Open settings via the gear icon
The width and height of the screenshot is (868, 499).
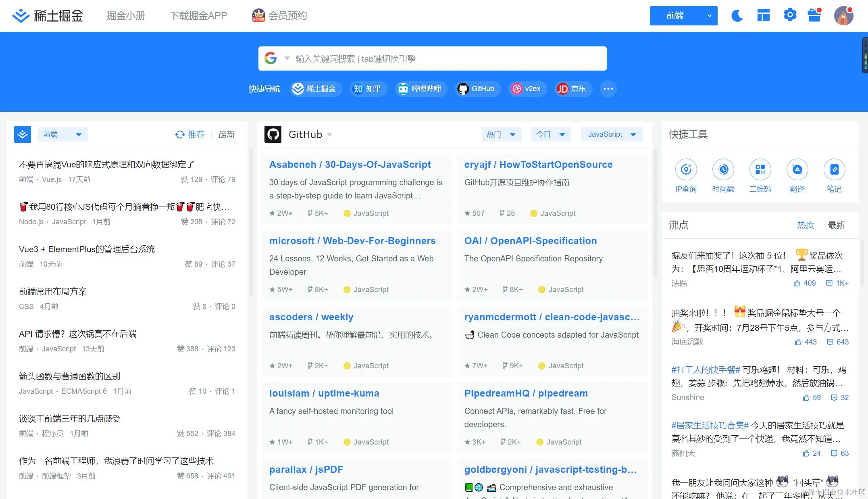click(x=790, y=15)
